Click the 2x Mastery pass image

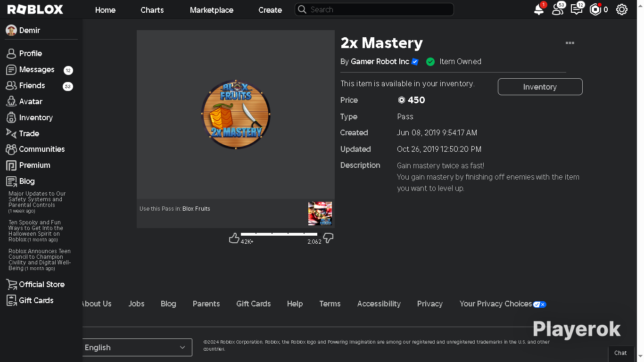click(x=236, y=115)
